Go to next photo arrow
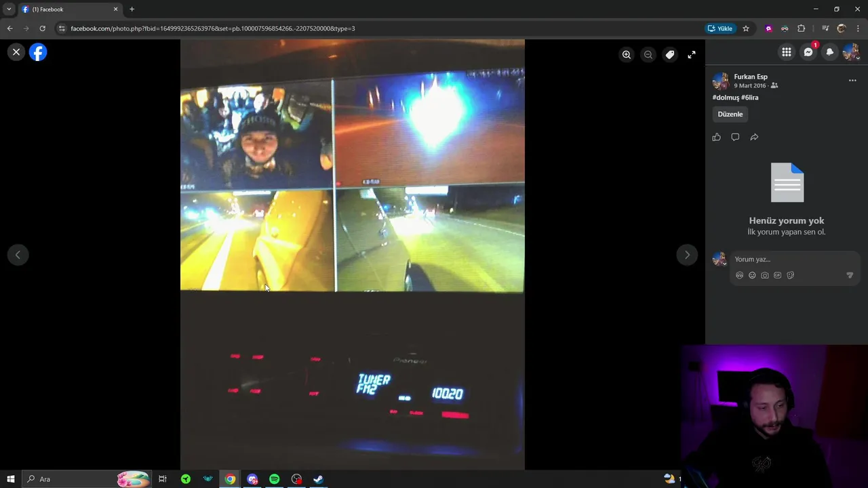Image resolution: width=868 pixels, height=488 pixels. pos(687,255)
